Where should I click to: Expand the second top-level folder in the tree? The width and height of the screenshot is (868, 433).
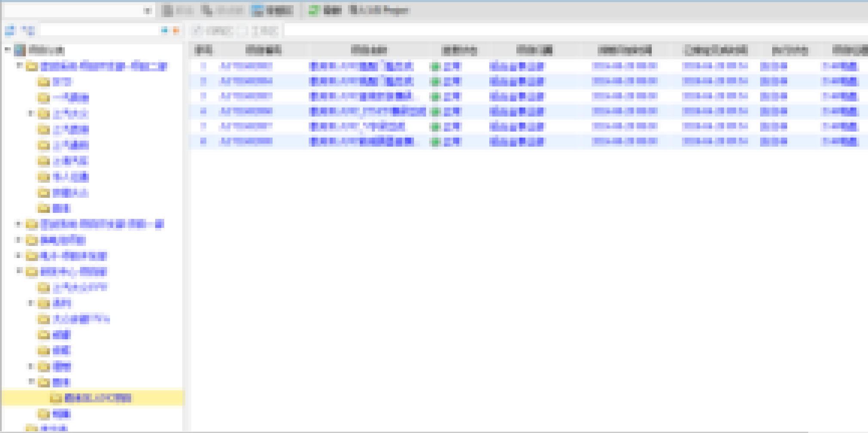[x=18, y=224]
